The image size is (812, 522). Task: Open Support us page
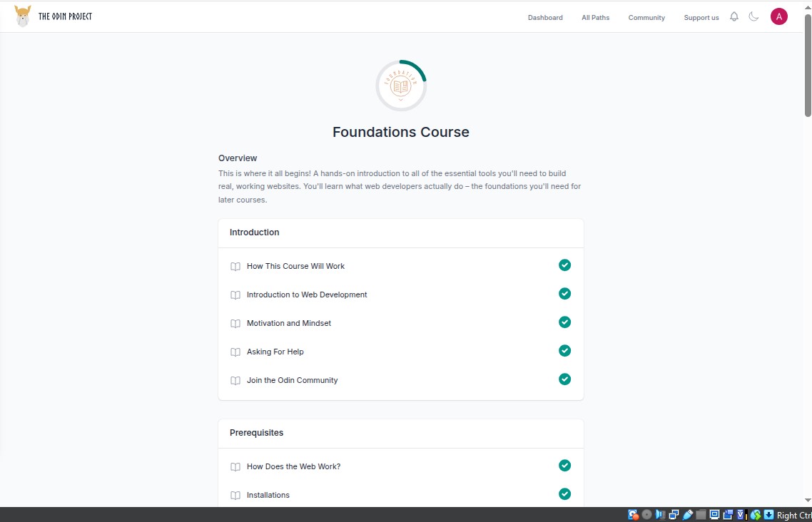pyautogui.click(x=701, y=18)
